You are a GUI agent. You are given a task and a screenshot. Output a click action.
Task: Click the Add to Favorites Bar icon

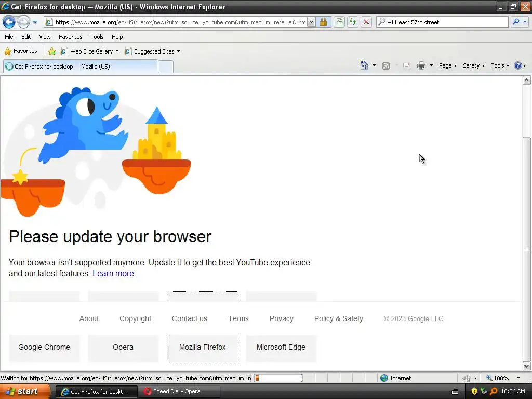coord(51,51)
